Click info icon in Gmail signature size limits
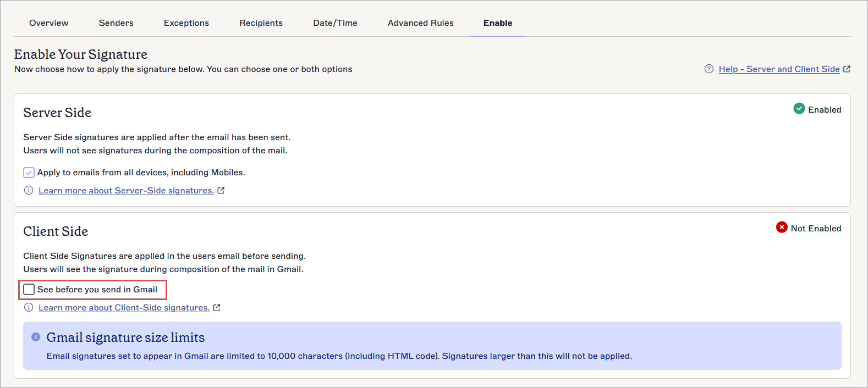Image resolution: width=868 pixels, height=388 pixels. [36, 337]
